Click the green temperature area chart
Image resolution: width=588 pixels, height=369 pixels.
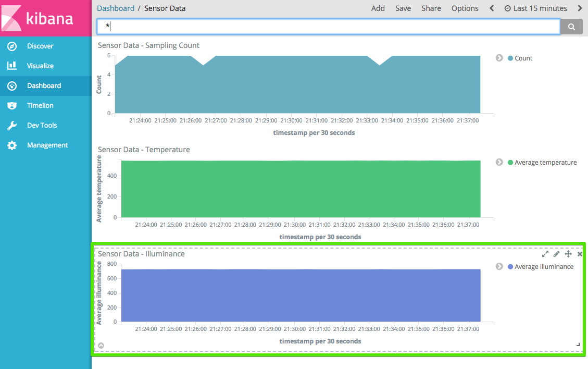tap(301, 189)
